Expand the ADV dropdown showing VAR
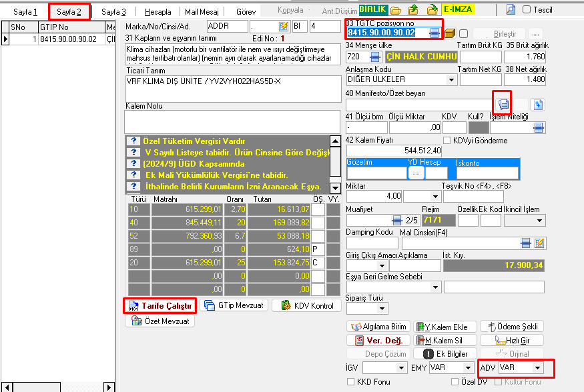This screenshot has height=392, width=584. pyautogui.click(x=537, y=367)
